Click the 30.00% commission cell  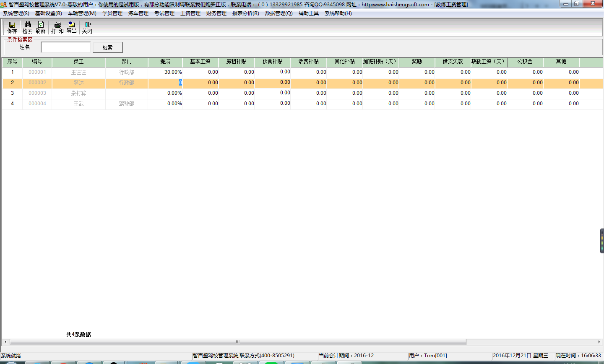[x=165, y=72]
